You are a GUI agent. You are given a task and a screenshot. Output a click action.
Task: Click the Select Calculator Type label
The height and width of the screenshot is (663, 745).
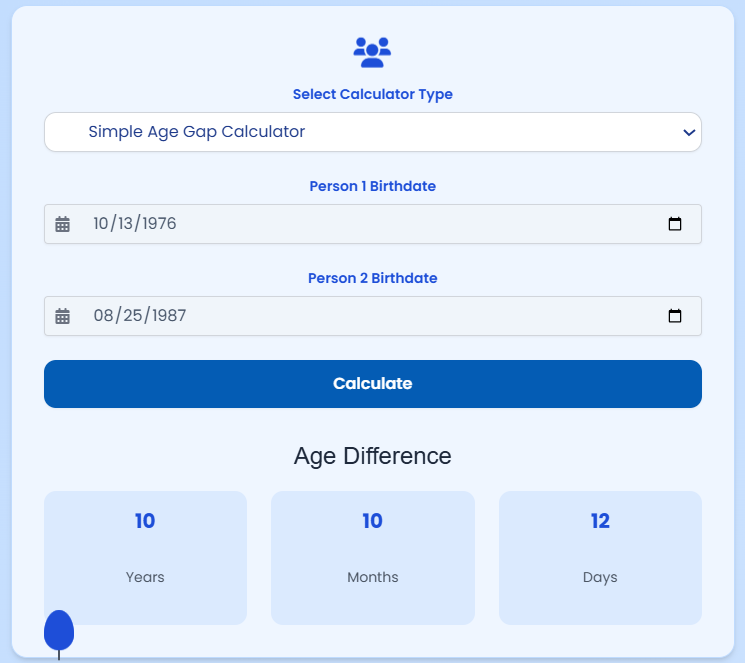tap(372, 95)
